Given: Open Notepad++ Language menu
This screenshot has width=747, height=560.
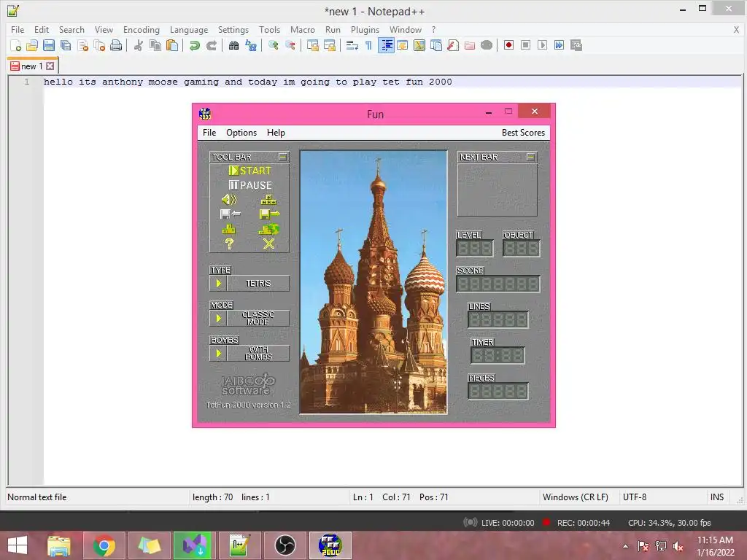Looking at the screenshot, I should (189, 29).
